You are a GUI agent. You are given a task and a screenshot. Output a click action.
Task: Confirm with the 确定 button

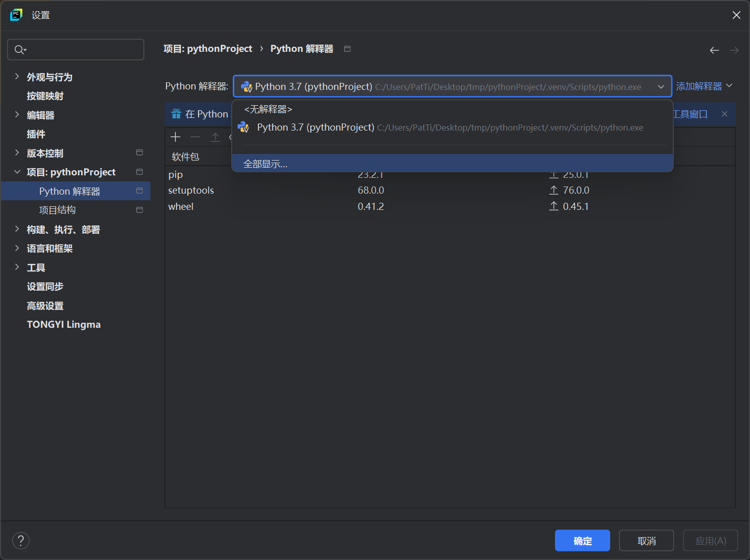coord(582,541)
